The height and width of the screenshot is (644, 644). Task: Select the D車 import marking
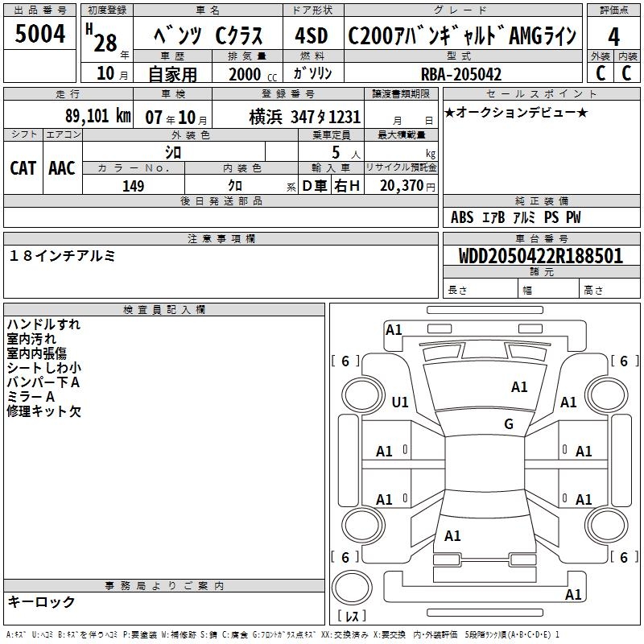[315, 186]
